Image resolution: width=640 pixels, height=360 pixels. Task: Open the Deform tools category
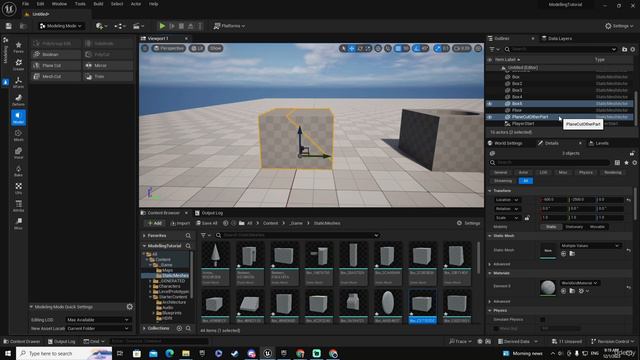coord(18,100)
